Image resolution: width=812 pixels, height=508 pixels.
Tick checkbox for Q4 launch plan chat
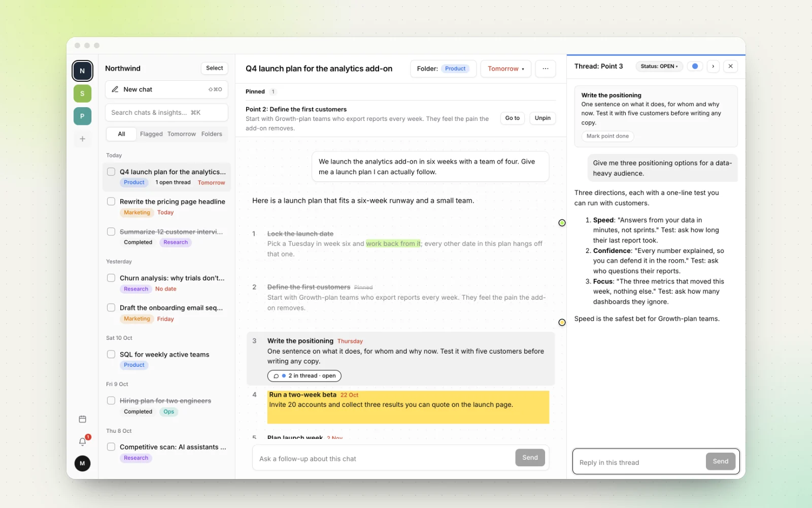click(x=111, y=172)
